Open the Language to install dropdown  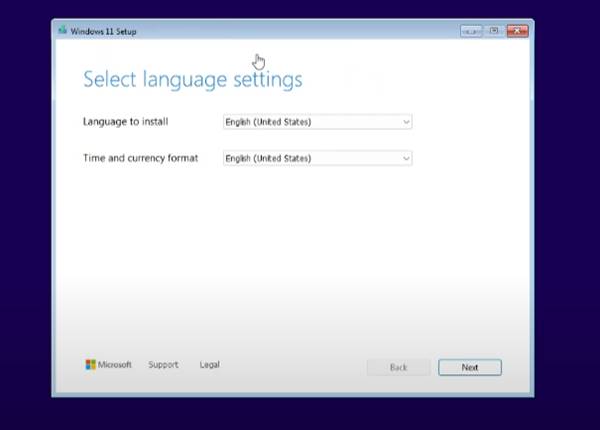(317, 122)
